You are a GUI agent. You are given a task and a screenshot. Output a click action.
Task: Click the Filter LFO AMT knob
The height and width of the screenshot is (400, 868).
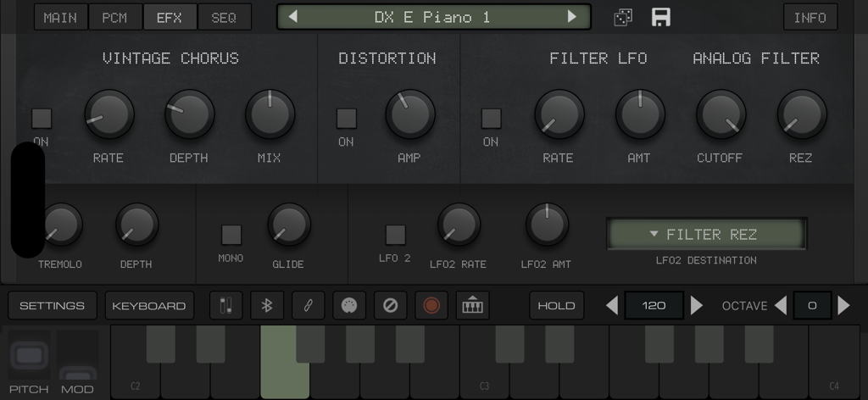(x=640, y=114)
